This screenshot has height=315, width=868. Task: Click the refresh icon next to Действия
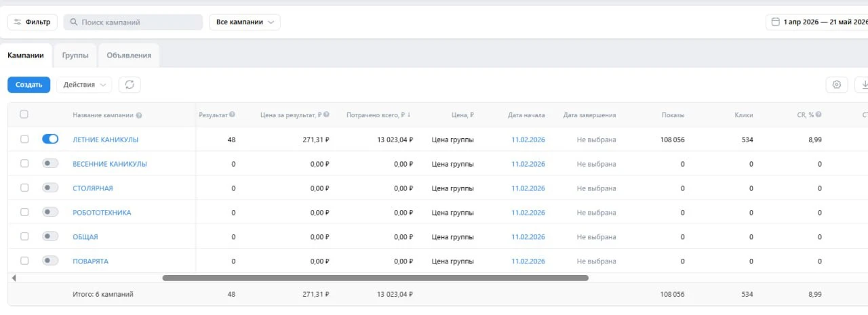click(130, 85)
